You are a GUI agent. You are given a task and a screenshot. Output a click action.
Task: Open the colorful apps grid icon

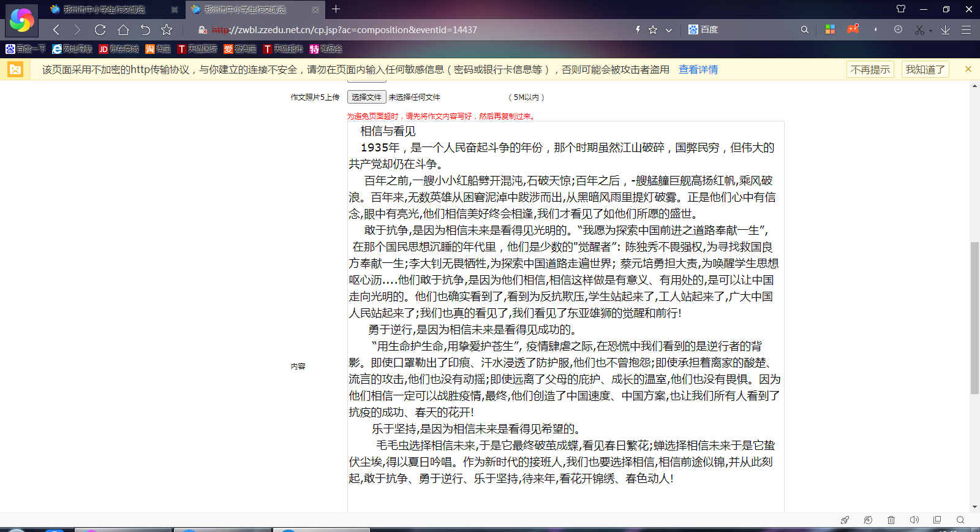[830, 29]
